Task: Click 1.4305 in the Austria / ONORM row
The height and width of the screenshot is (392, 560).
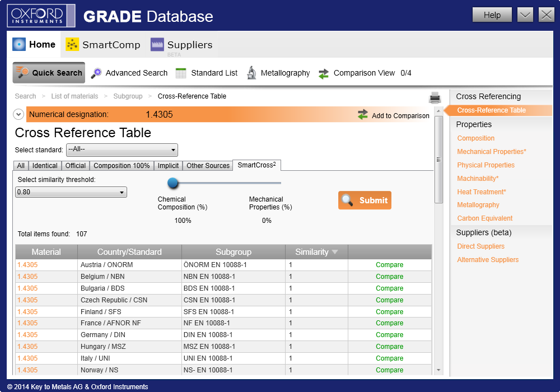Action: [27, 265]
